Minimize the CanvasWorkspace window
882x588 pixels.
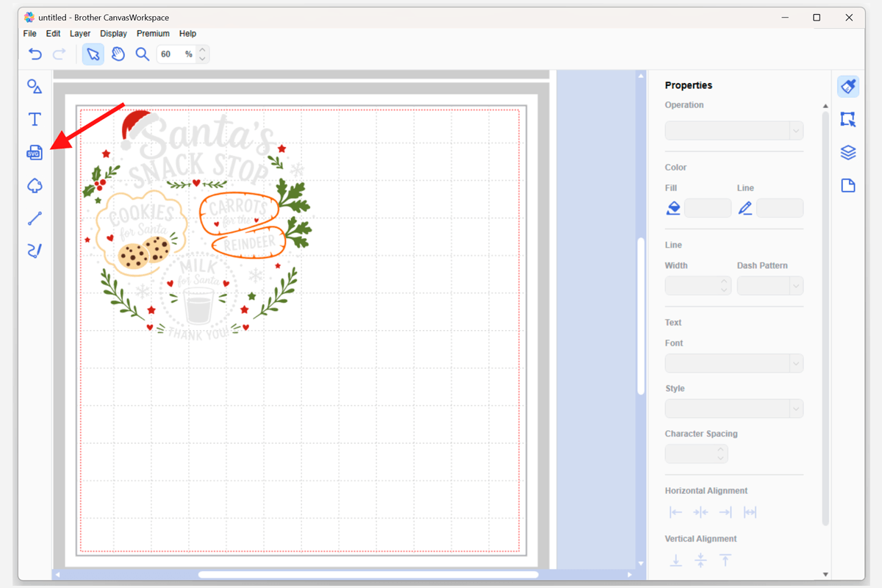784,18
